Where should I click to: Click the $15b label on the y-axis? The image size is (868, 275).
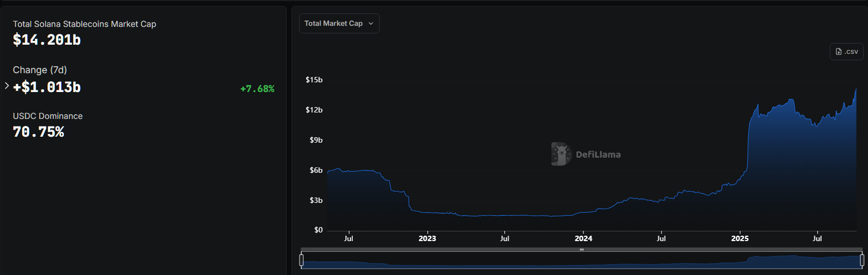click(x=314, y=80)
